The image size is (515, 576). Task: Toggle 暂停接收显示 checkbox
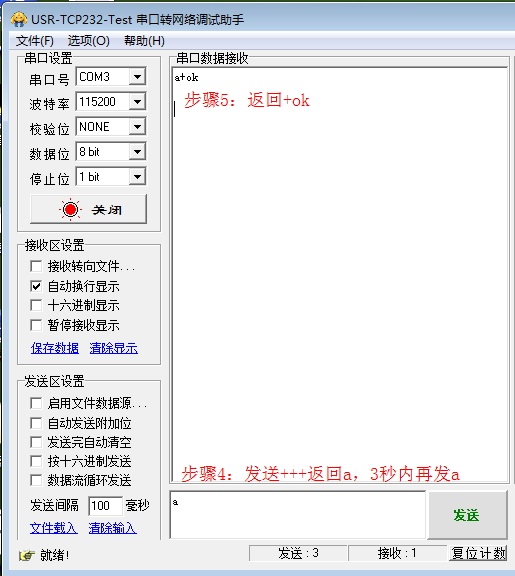coord(36,325)
